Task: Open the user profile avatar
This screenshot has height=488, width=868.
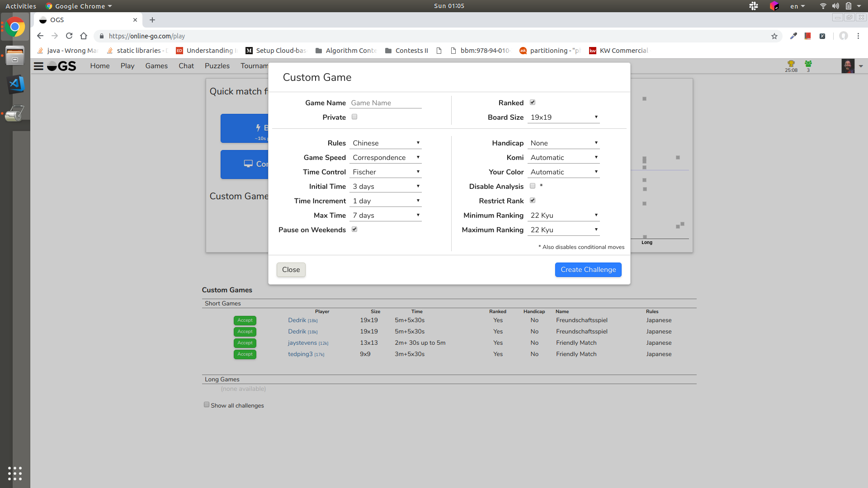Action: (848, 66)
